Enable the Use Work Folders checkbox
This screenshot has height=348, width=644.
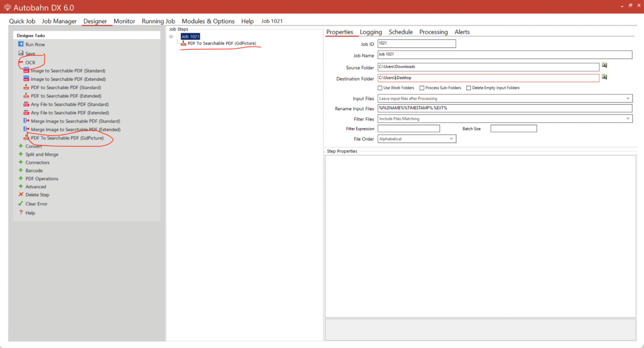(x=380, y=88)
